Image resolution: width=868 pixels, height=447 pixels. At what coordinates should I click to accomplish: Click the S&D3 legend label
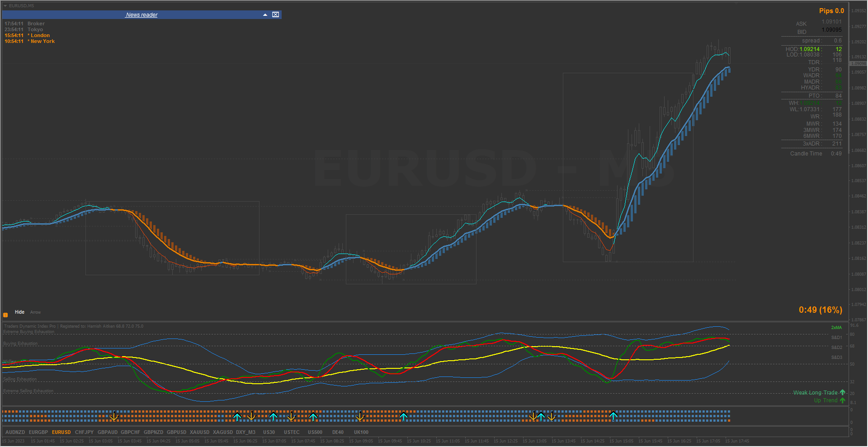[836, 358]
